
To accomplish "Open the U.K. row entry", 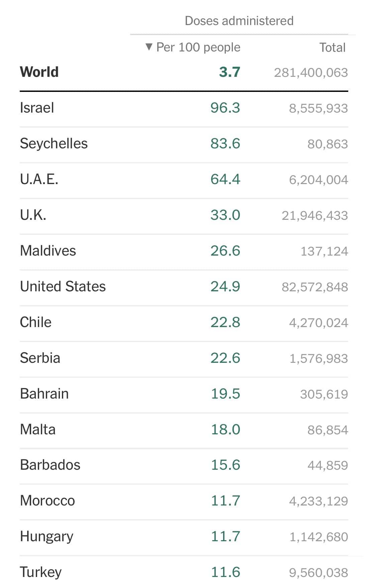I will [33, 215].
